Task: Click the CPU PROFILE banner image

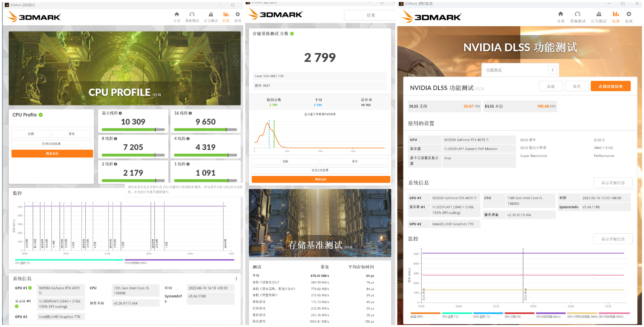Action: 125,68
